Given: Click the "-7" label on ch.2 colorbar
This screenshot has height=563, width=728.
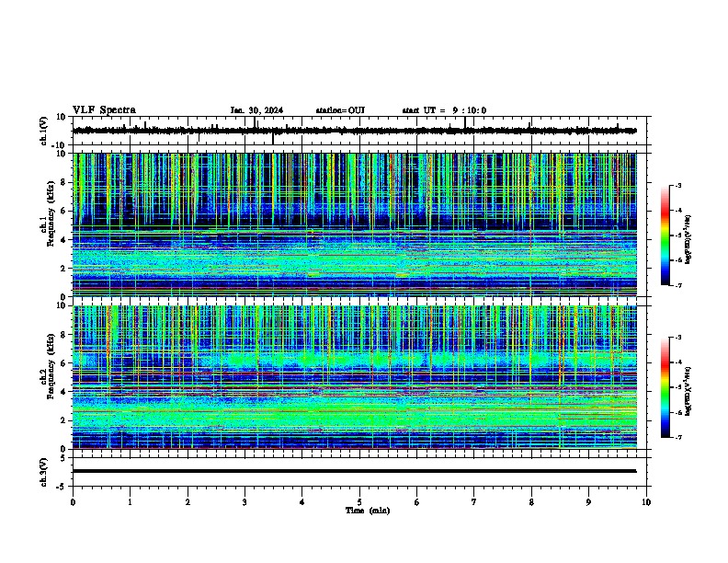Looking at the screenshot, I should click(678, 437).
